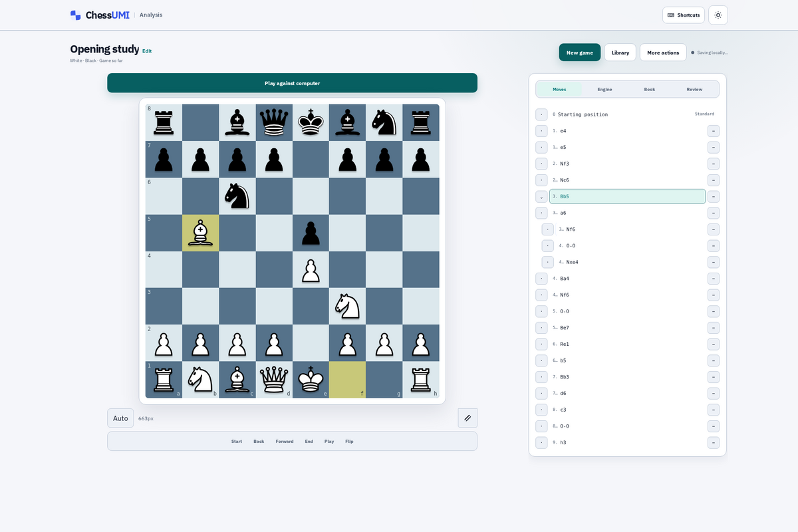Viewport: 798px width, 532px height.
Task: Switch to the Moves tab
Action: 559,89
